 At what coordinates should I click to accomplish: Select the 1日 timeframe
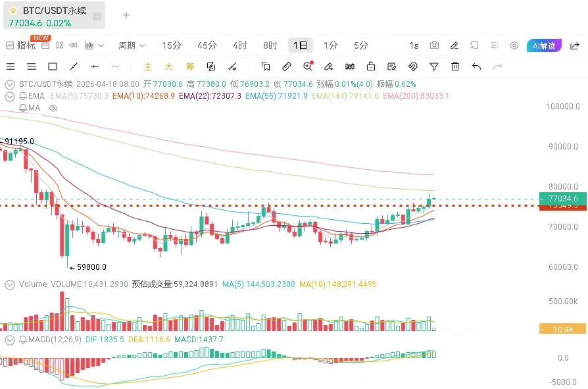(x=301, y=45)
